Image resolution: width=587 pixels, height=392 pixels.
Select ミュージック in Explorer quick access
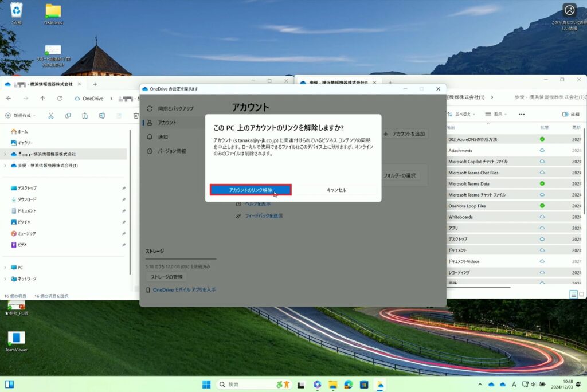click(23, 233)
